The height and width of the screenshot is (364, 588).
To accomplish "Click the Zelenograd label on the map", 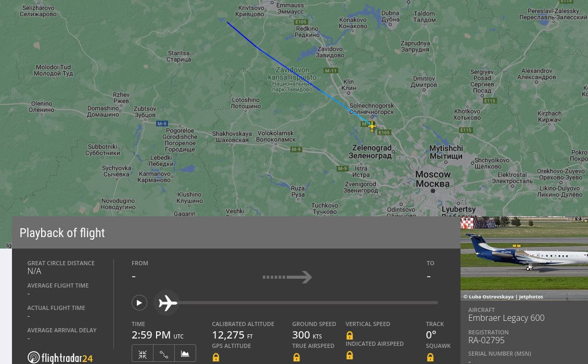I will pos(370,151).
